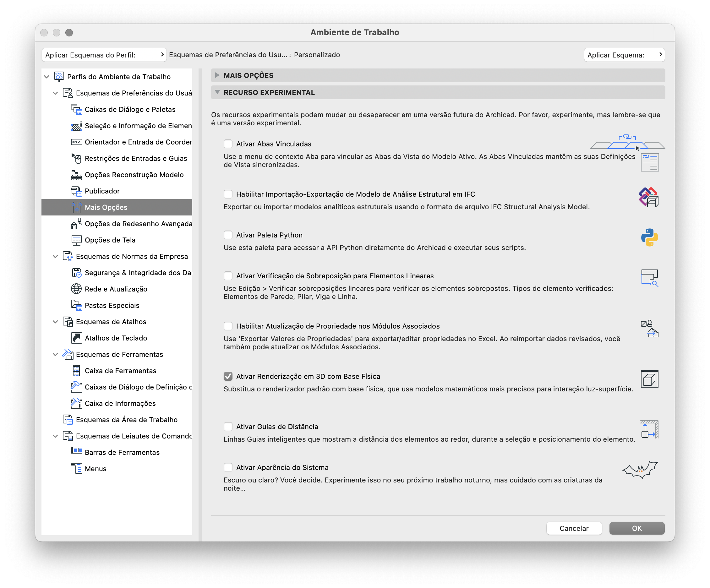Enable Ativar Abas Vinculadas checkbox
Screen dimensions: 710x588
(x=228, y=144)
